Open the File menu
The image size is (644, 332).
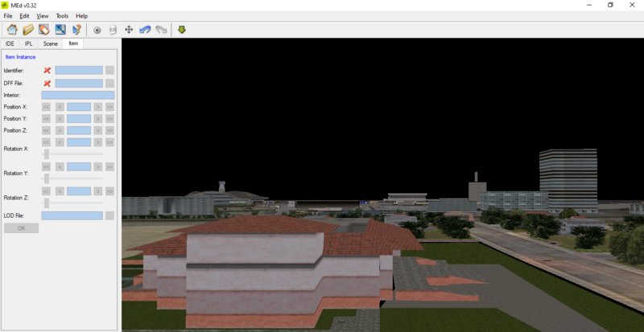[8, 16]
